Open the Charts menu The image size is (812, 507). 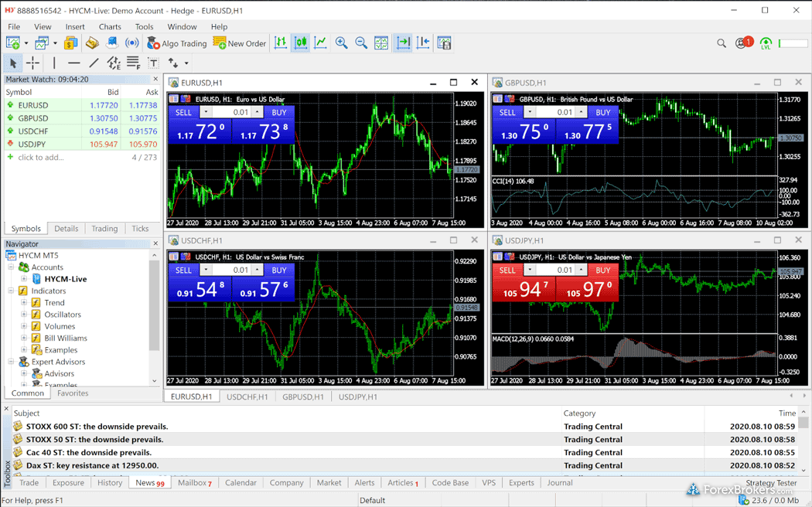click(x=110, y=27)
